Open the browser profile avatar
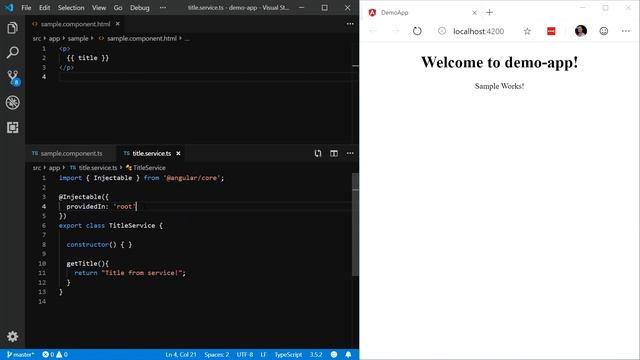 tap(581, 31)
